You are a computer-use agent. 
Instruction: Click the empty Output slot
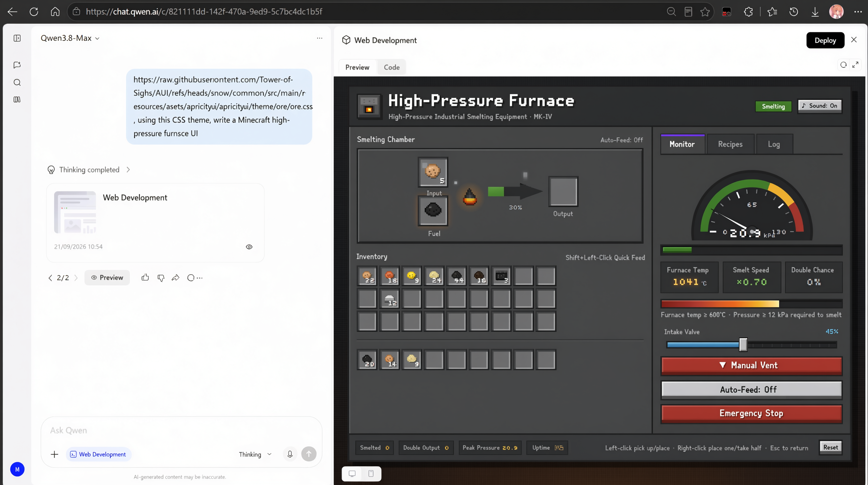[563, 191]
